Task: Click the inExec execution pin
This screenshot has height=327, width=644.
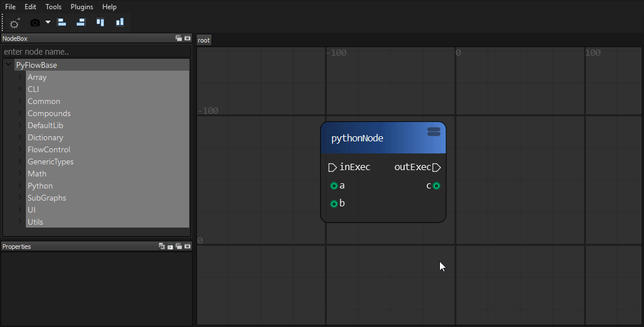Action: pyautogui.click(x=333, y=167)
